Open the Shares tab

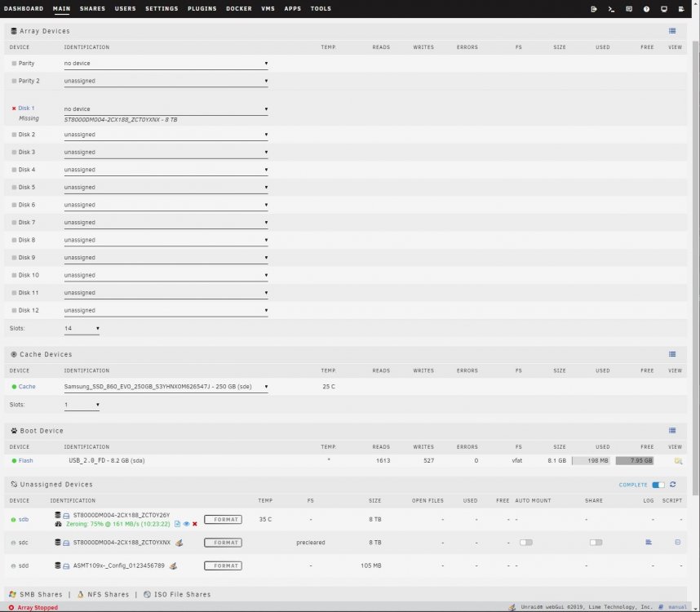[x=92, y=8]
